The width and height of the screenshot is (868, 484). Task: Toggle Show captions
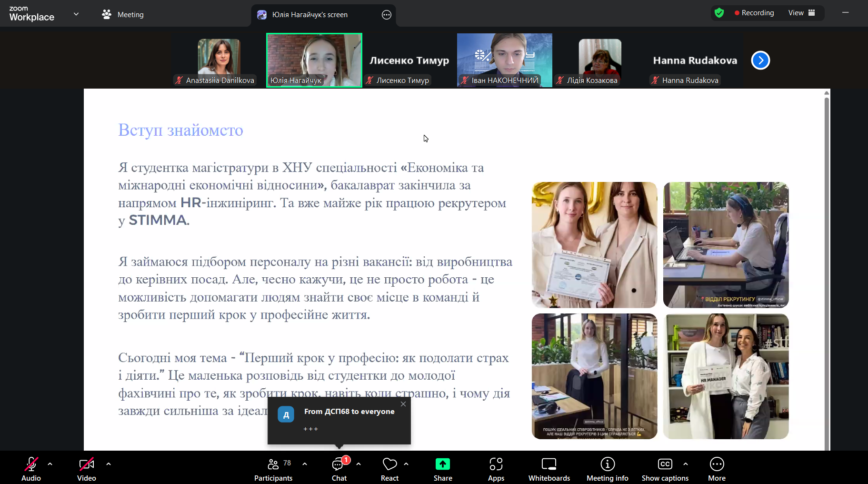pyautogui.click(x=665, y=469)
